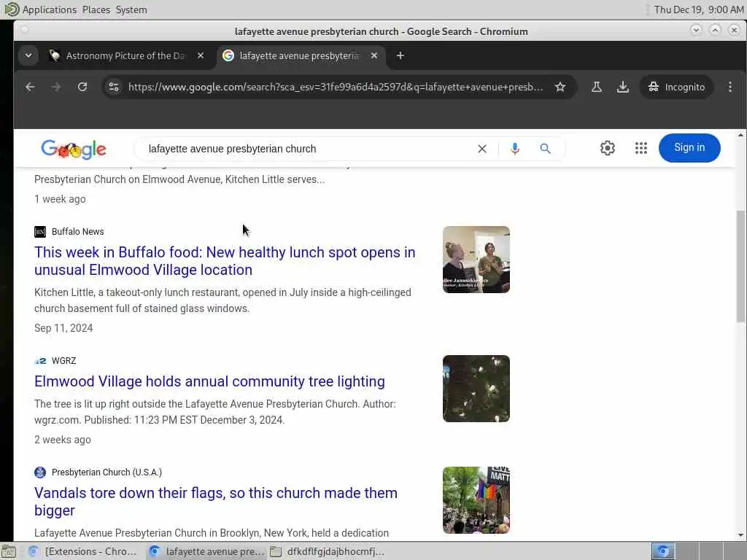The height and width of the screenshot is (560, 747).
Task: Open Google apps grid
Action: [641, 148]
